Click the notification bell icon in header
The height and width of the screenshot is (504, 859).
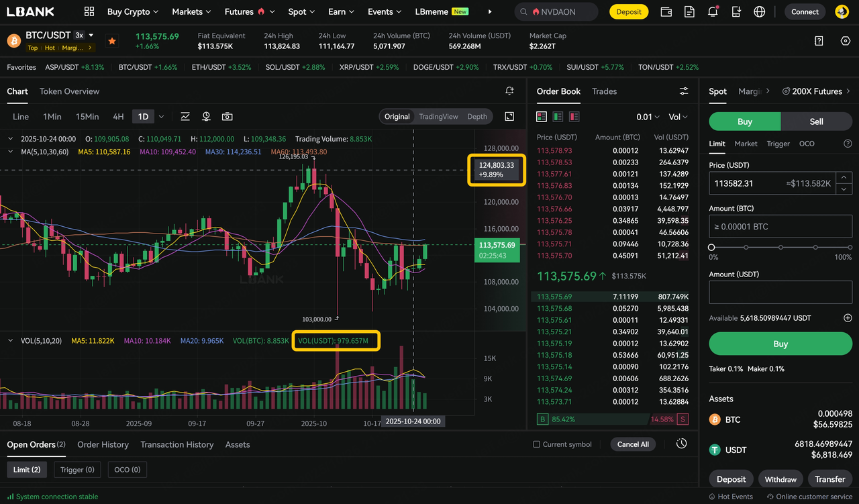[x=713, y=11]
